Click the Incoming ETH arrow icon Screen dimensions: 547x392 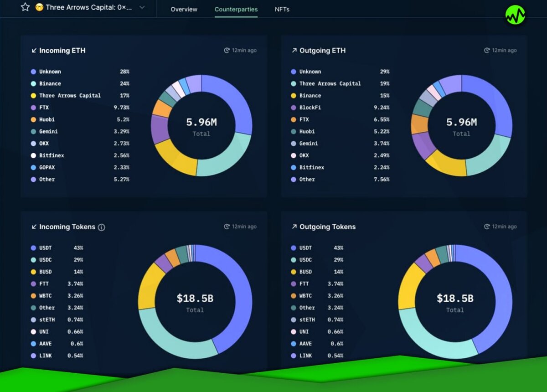pyautogui.click(x=34, y=51)
